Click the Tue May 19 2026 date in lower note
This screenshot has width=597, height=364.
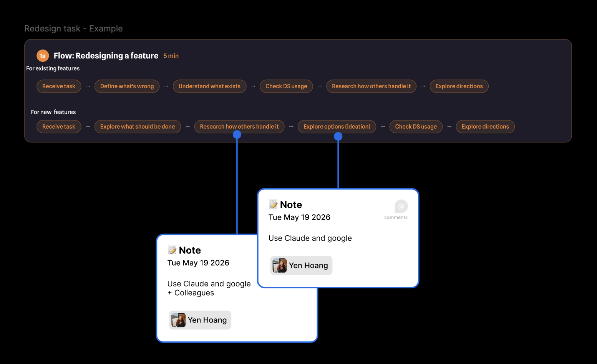click(x=198, y=263)
